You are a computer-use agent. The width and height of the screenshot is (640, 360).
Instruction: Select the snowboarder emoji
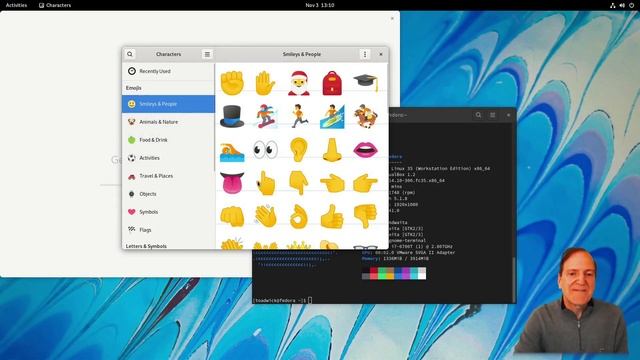click(266, 116)
